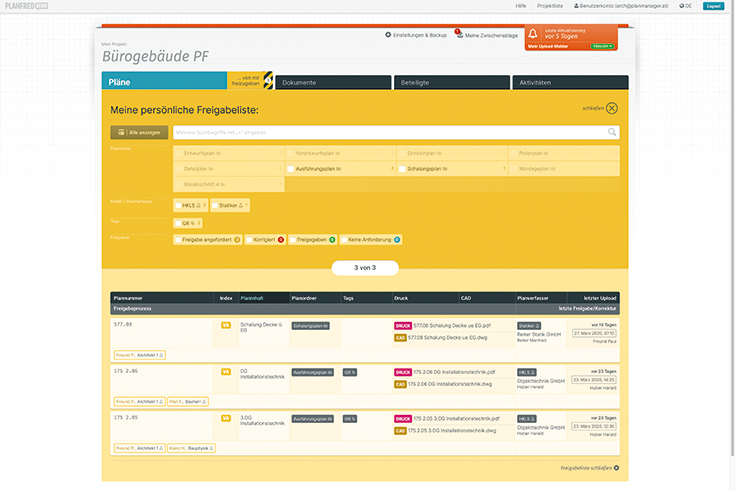
Task: Open the DE language dropdown
Action: tap(686, 6)
